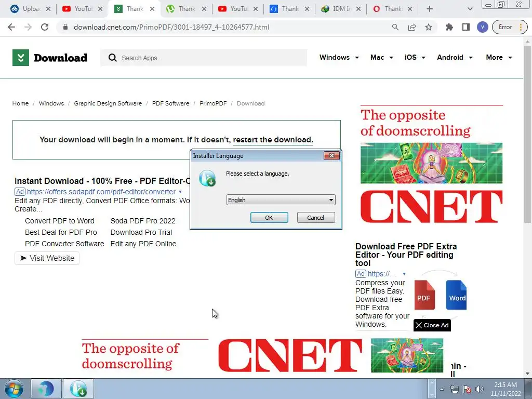This screenshot has width=532, height=399.
Task: Open the zoom magnifier icon in address bar
Action: pyautogui.click(x=395, y=27)
